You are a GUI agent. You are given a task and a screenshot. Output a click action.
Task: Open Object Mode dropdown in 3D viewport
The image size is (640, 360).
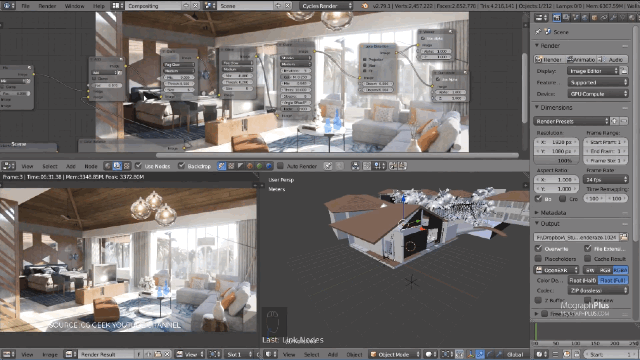pos(394,354)
